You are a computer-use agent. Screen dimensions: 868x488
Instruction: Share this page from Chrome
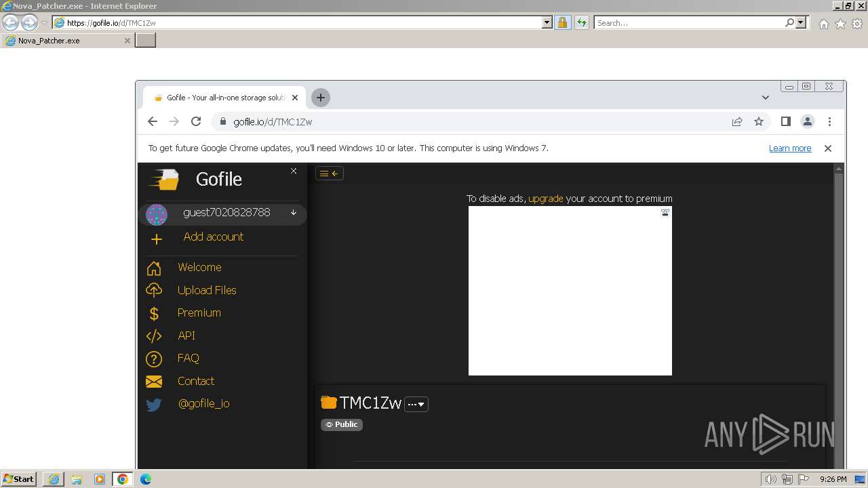[x=737, y=121]
